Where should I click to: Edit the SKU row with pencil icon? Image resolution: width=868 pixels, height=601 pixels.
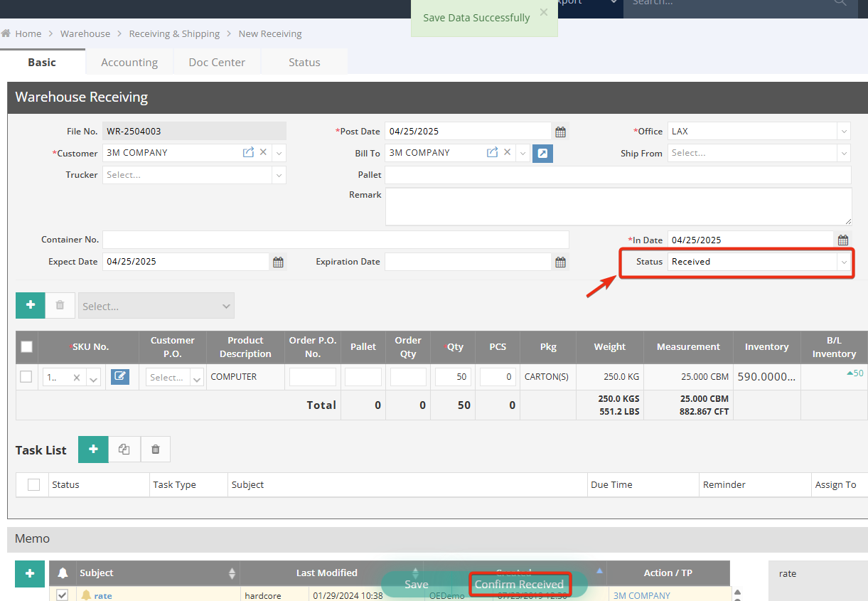pos(120,377)
